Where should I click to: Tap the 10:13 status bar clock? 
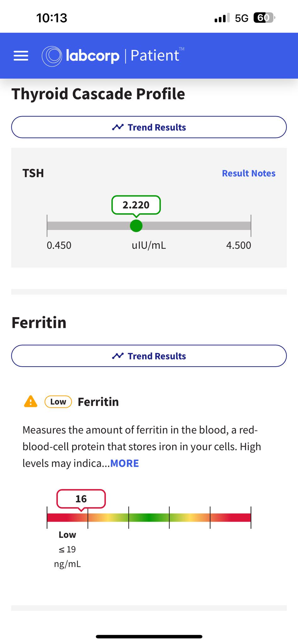pos(52,18)
